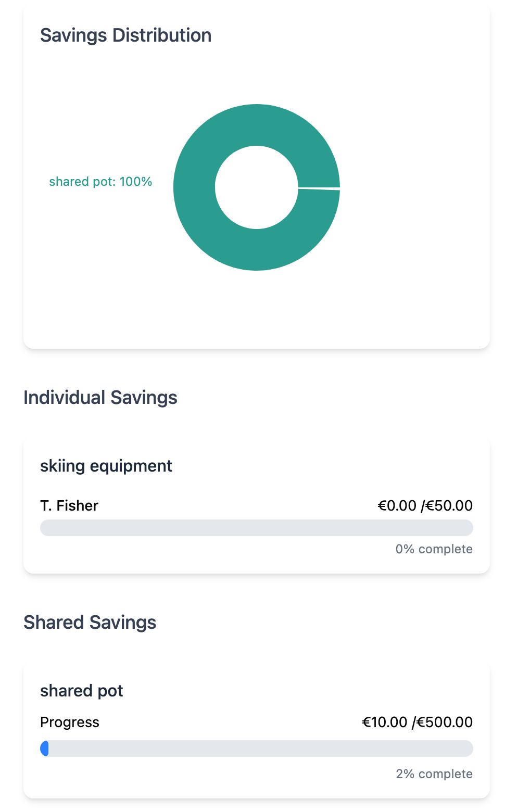
Task: Click the Progress label in shared pot card
Action: pos(69,722)
